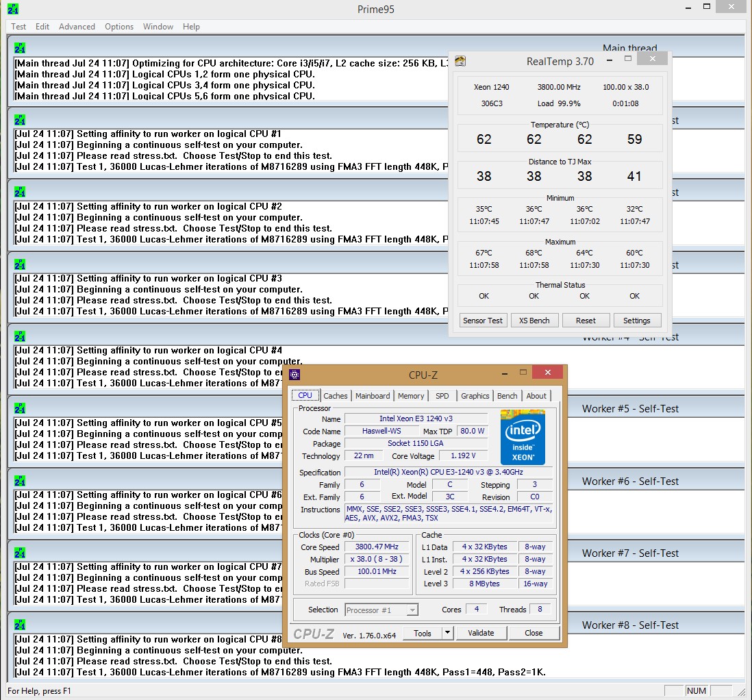Click the 3800.00 MHz readout in RealTemp

pyautogui.click(x=559, y=87)
